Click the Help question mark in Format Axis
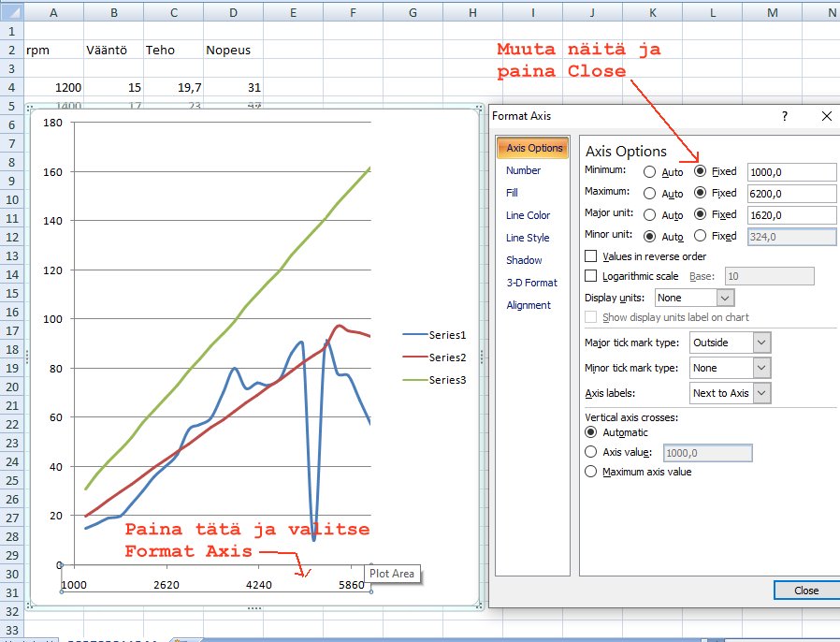840x642 pixels. (x=784, y=116)
